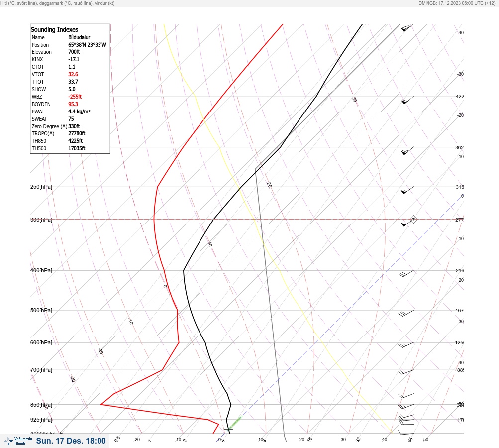The width and height of the screenshot is (499, 448).
Task: Click the wind barb on the 600 hPa line
Action: point(406,345)
